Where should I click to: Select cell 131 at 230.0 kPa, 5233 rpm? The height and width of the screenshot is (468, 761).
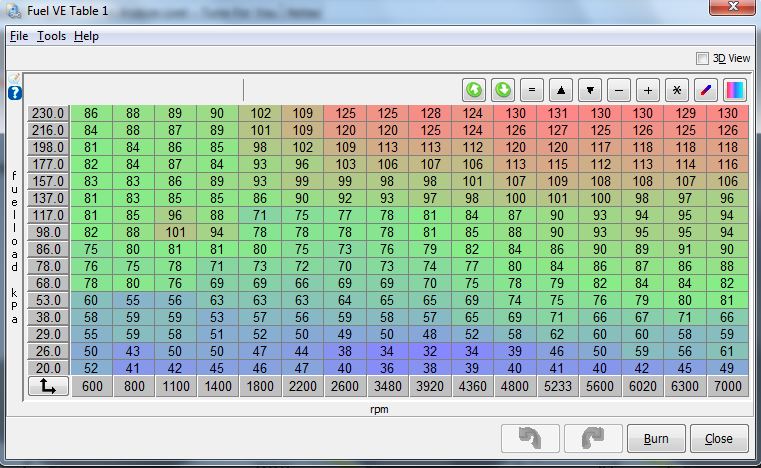pyautogui.click(x=558, y=113)
